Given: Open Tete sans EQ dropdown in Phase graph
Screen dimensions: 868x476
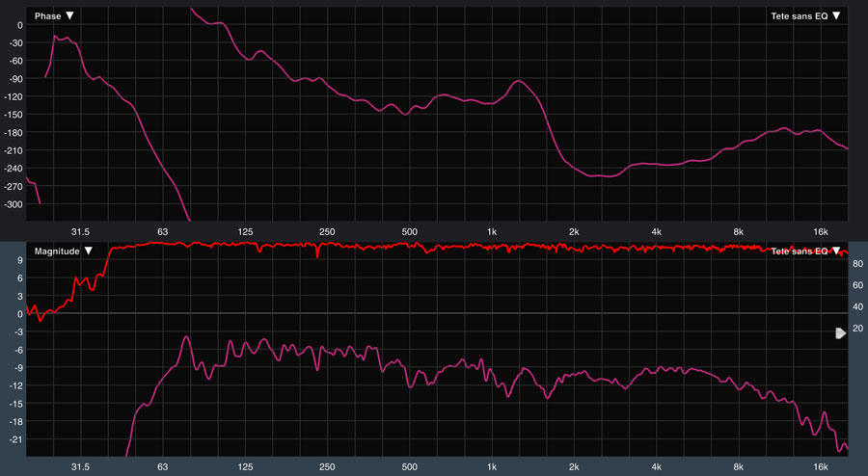Looking at the screenshot, I should pyautogui.click(x=805, y=16).
